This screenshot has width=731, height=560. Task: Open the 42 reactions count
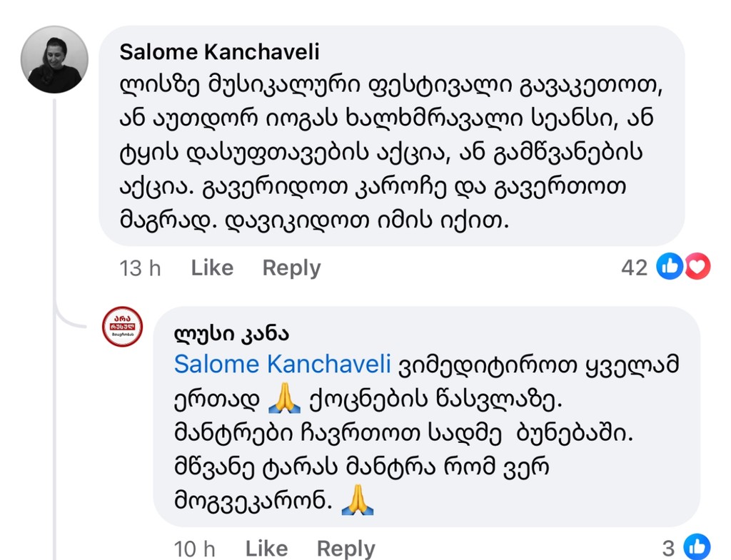point(634,268)
